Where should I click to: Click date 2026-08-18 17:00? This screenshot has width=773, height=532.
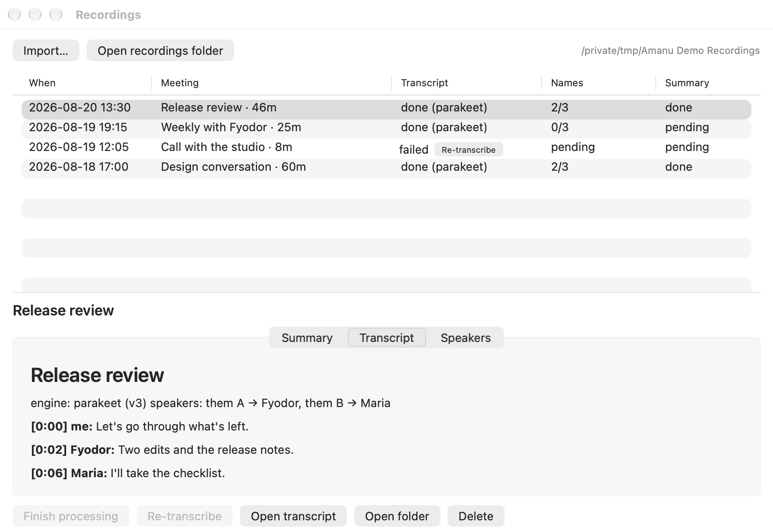(79, 167)
